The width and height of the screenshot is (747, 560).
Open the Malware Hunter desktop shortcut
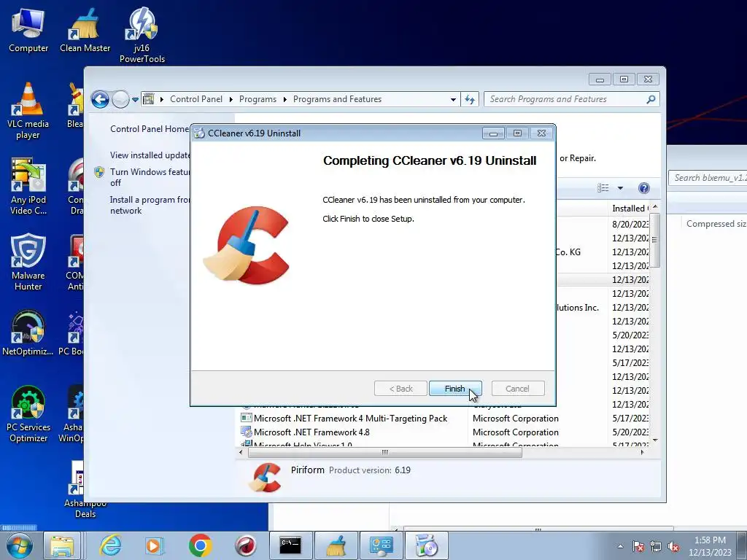click(x=28, y=262)
